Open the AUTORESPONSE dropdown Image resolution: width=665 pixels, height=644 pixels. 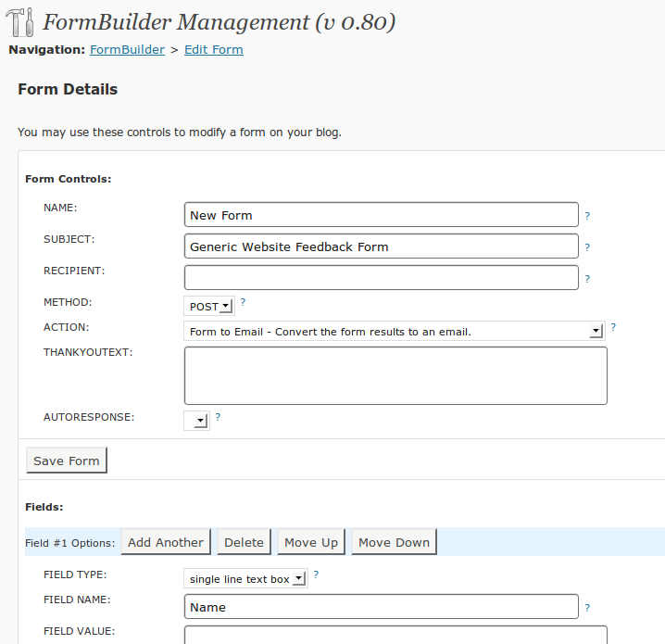196,421
